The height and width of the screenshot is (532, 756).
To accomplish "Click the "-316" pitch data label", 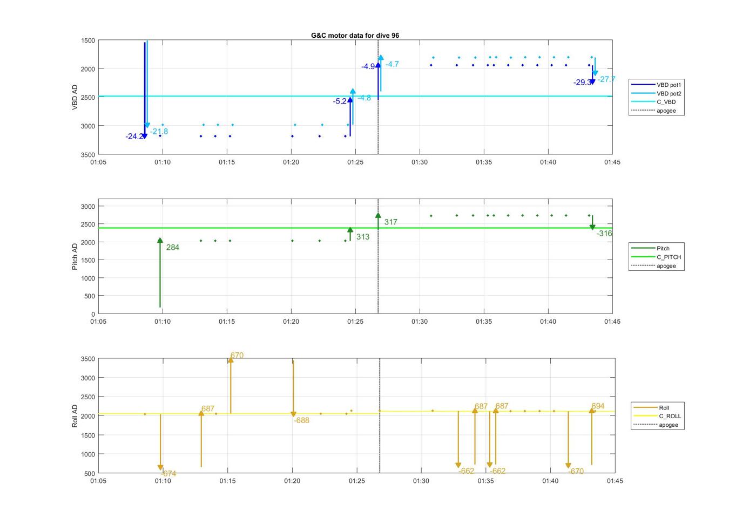I will tap(604, 233).
